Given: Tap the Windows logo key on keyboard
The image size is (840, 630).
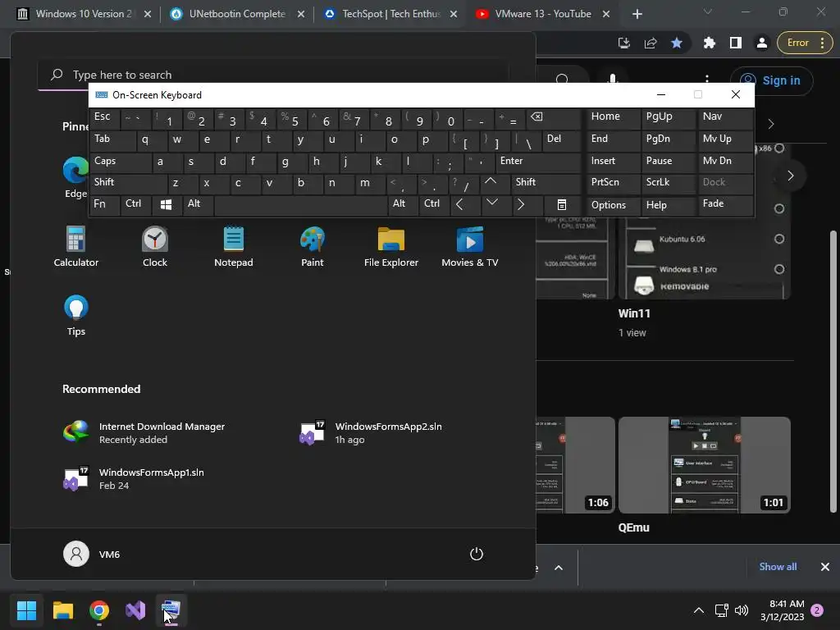Looking at the screenshot, I should [x=166, y=204].
